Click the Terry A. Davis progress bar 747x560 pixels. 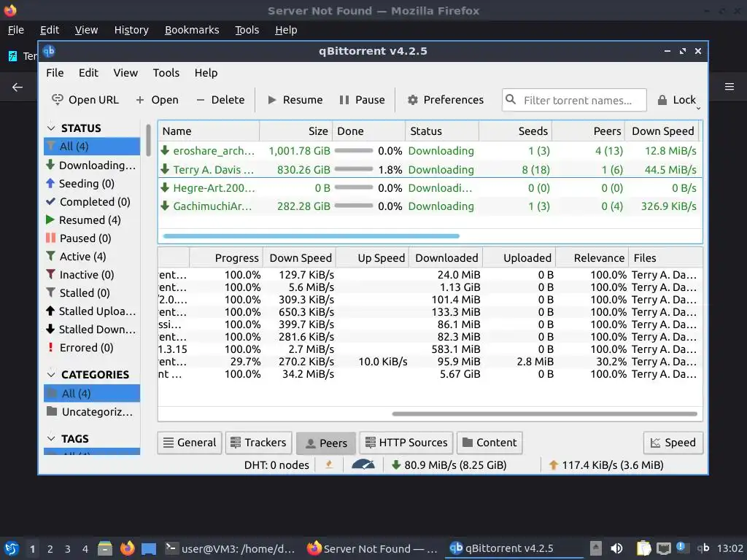(354, 169)
